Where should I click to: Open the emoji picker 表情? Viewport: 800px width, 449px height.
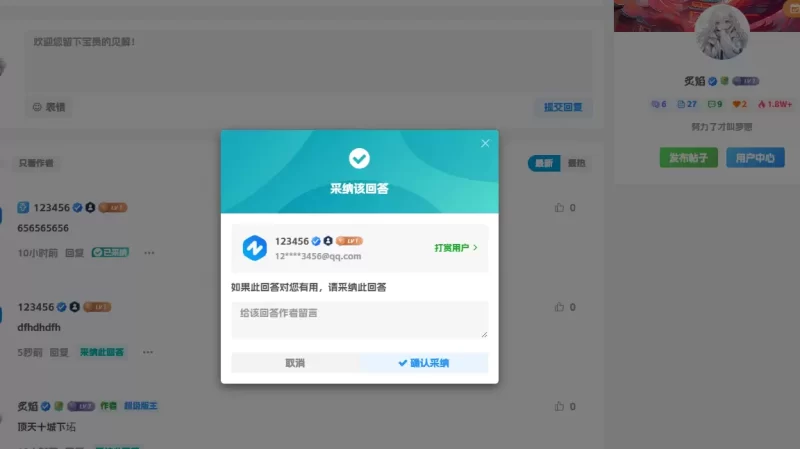(x=49, y=107)
